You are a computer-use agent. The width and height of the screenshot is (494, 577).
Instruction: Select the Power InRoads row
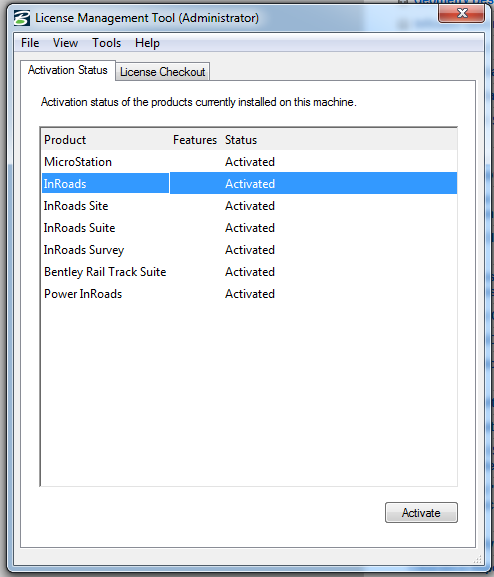coord(249,294)
